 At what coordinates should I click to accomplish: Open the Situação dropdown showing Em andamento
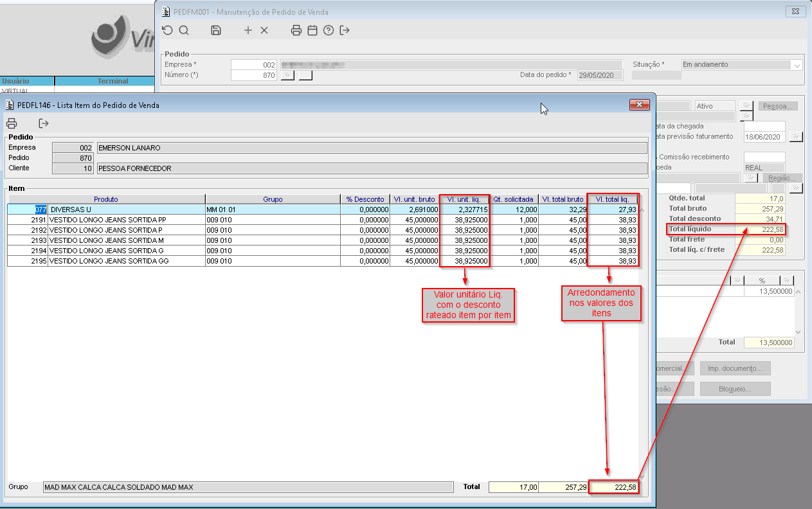click(797, 65)
